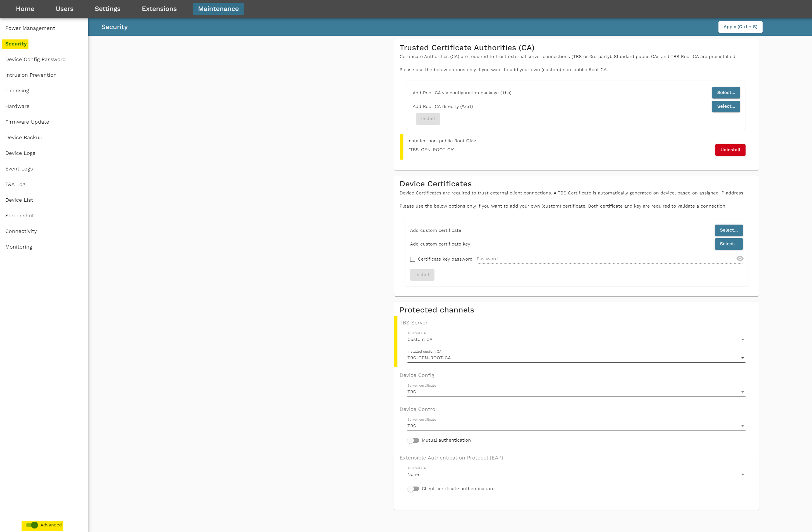Open the TBS Server Trusted CA dropdown

[576, 340]
